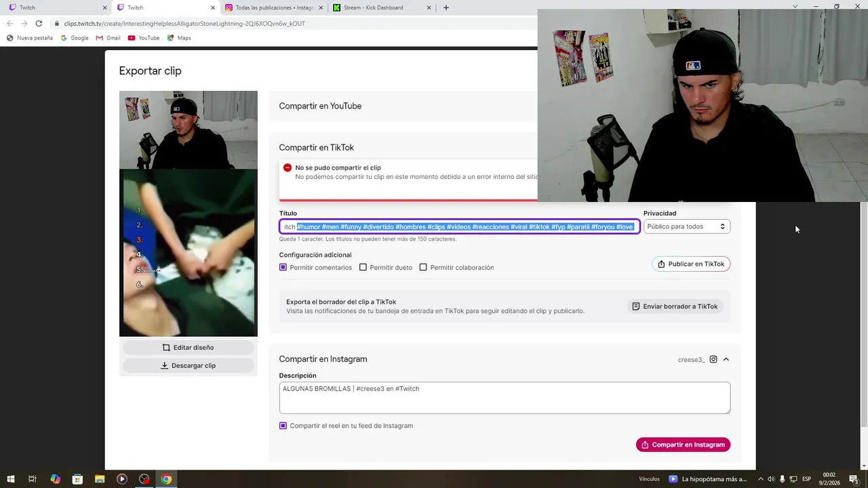Click the creese3 Instagram account name
Screen dimensions: 868x488
pos(692,360)
